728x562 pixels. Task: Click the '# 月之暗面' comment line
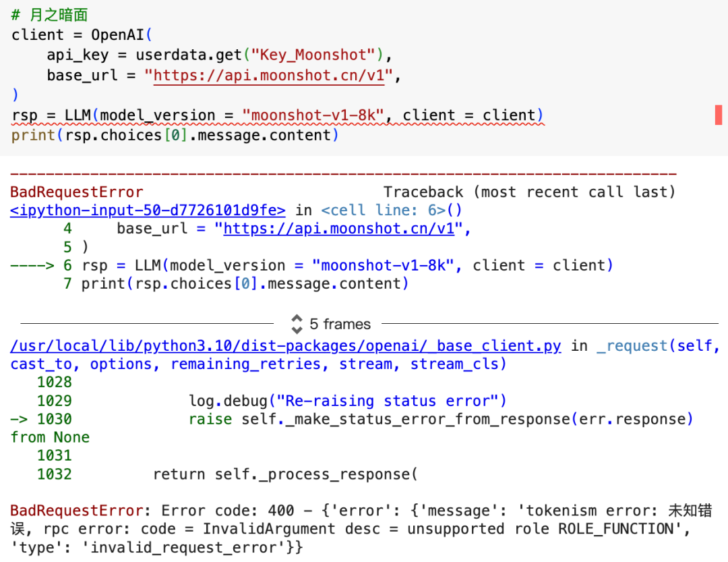pos(49,15)
